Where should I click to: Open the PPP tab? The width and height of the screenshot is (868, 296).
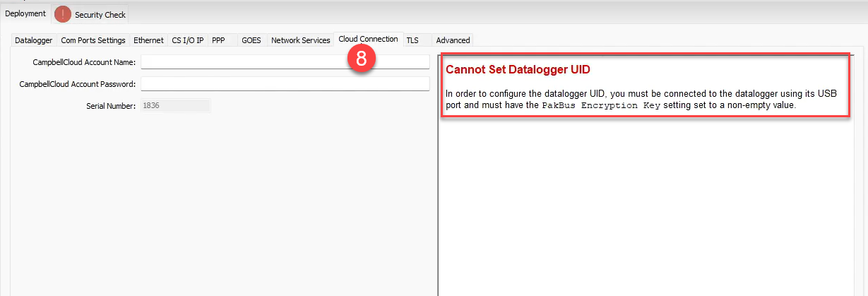[x=218, y=40]
